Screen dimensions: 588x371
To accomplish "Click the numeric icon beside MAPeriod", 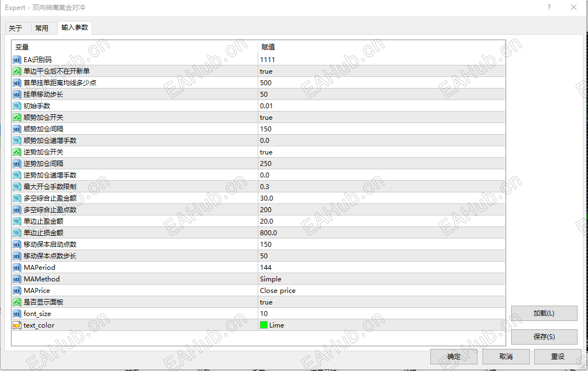I will click(16, 267).
